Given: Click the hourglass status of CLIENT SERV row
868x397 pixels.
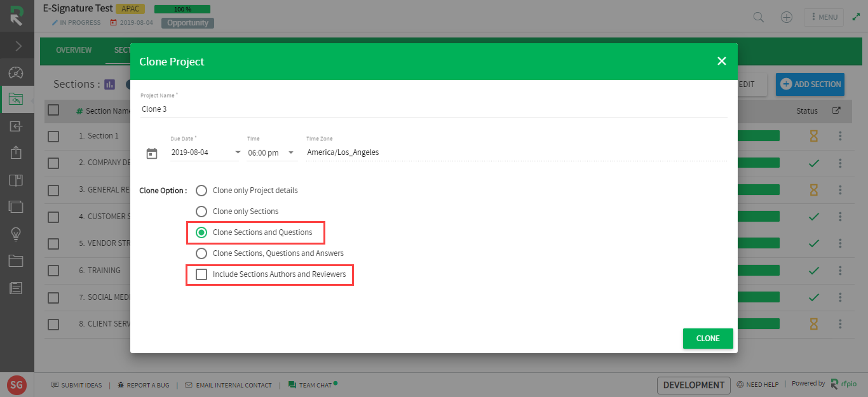Looking at the screenshot, I should 813,324.
